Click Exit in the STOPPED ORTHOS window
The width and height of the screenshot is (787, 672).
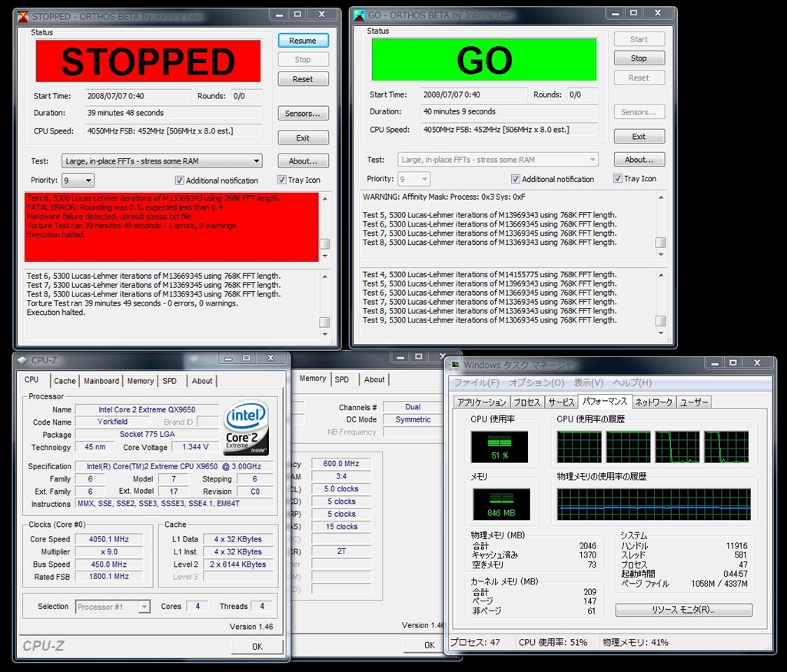point(303,138)
